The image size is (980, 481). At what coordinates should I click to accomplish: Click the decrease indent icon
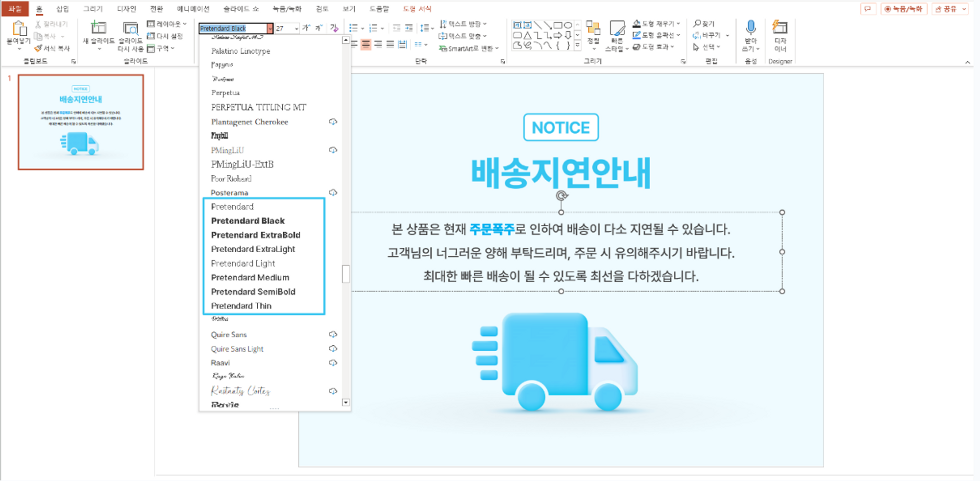pyautogui.click(x=397, y=28)
